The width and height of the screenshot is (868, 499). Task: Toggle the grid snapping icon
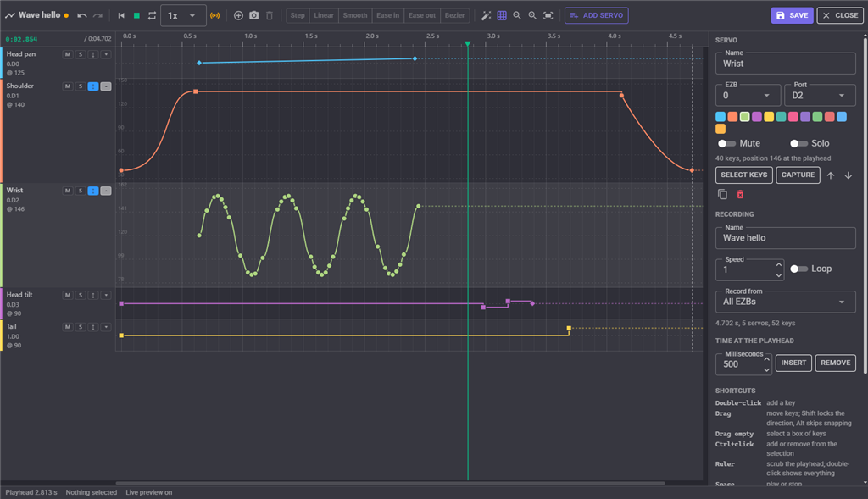pyautogui.click(x=502, y=15)
